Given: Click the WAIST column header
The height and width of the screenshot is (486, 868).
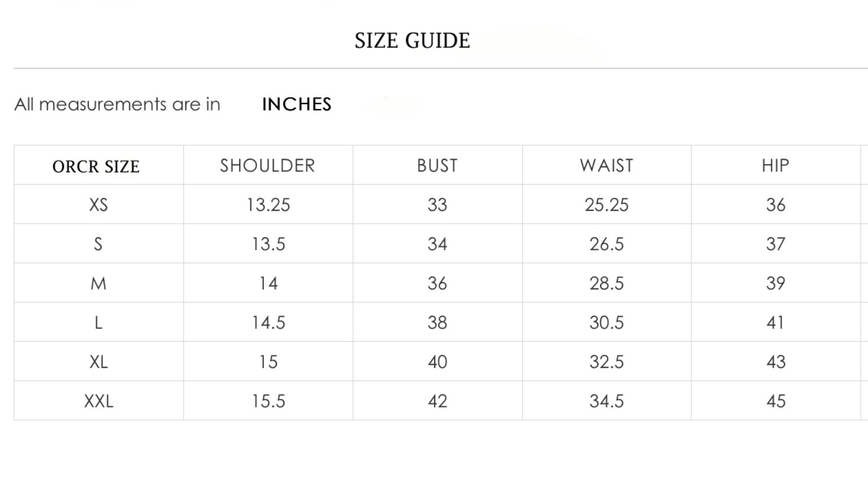Looking at the screenshot, I should (606, 166).
